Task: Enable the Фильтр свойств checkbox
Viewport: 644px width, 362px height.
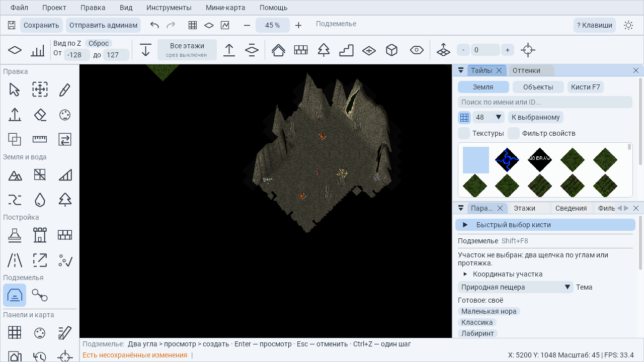Action: coord(514,133)
